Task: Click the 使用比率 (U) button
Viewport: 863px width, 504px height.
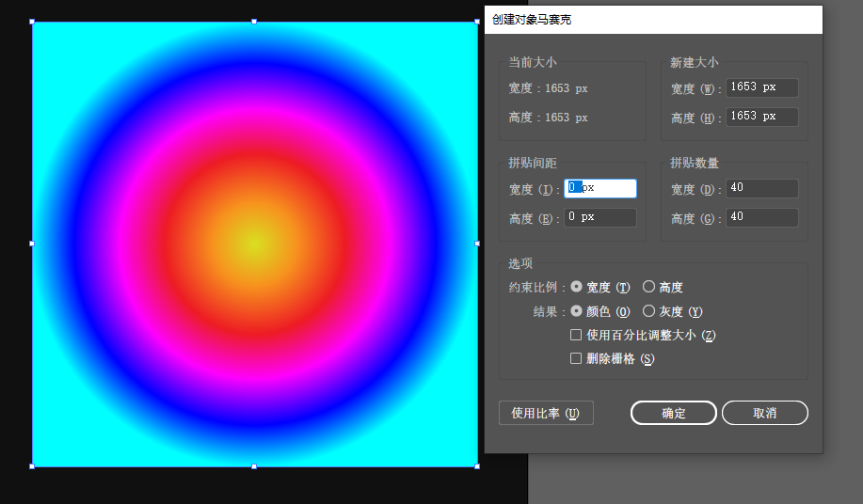Action: (x=546, y=413)
